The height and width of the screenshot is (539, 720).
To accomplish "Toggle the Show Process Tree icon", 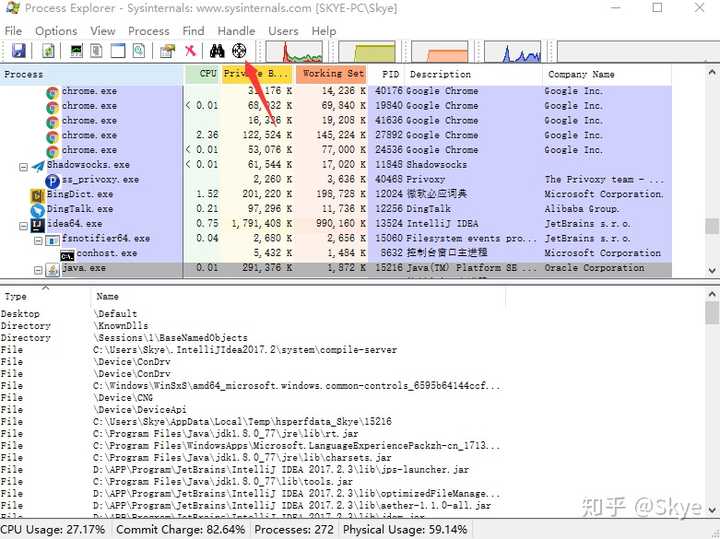I will click(x=96, y=51).
